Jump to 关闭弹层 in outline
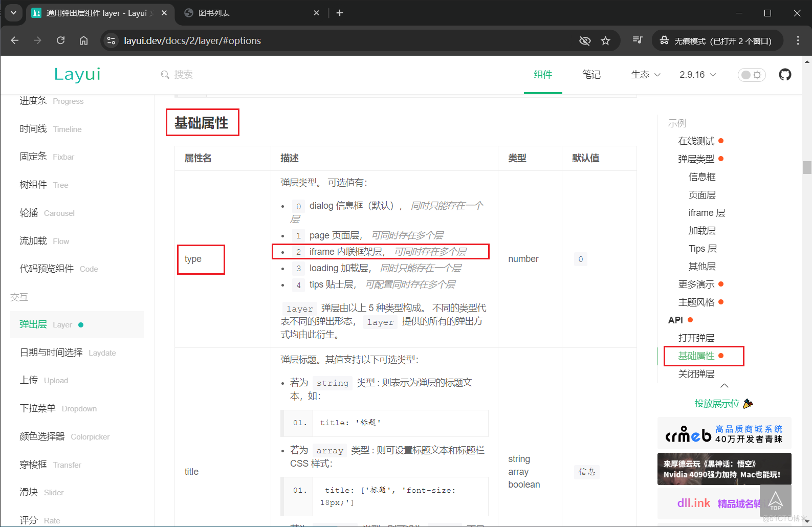Image resolution: width=812 pixels, height=527 pixels. tap(696, 374)
